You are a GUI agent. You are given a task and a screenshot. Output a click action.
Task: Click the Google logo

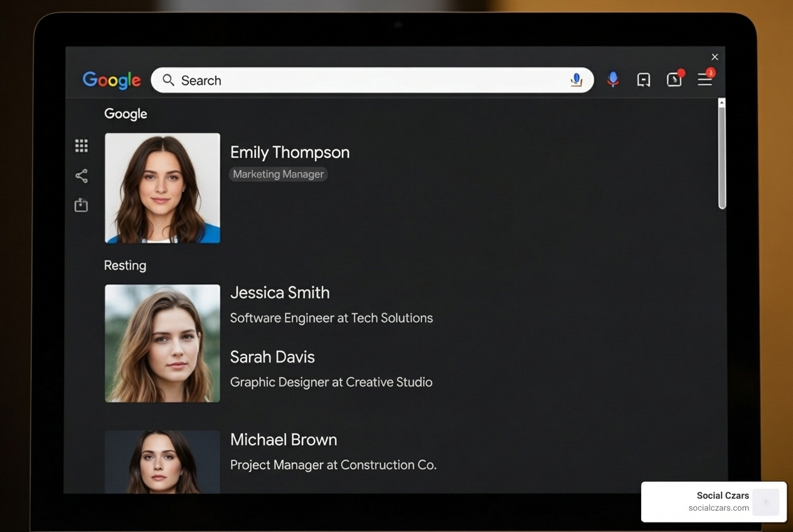point(112,80)
